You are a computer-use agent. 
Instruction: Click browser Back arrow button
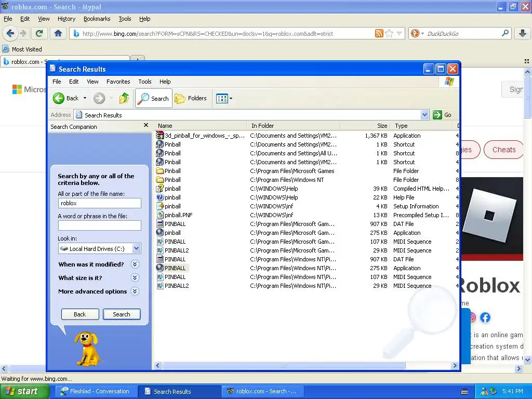[x=10, y=33]
